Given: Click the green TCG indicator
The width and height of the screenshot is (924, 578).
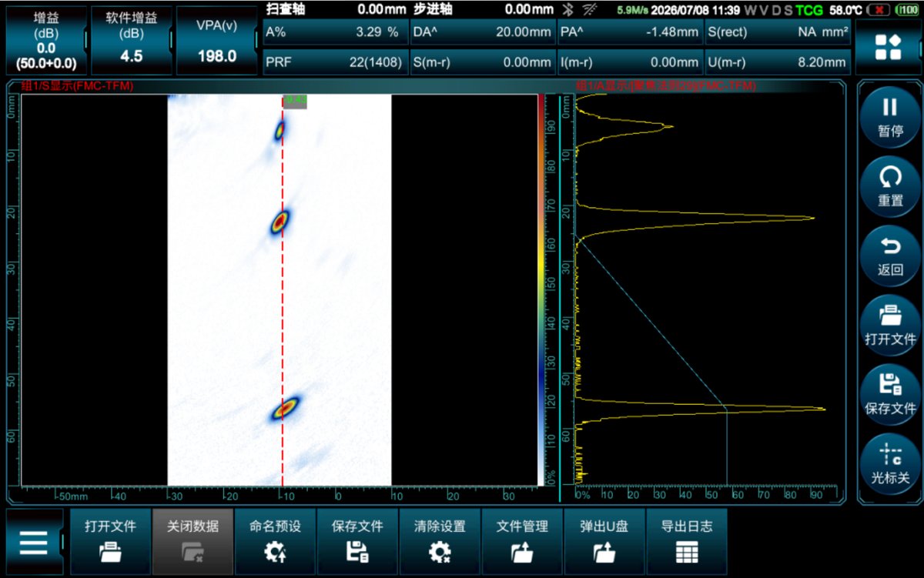Looking at the screenshot, I should [809, 11].
